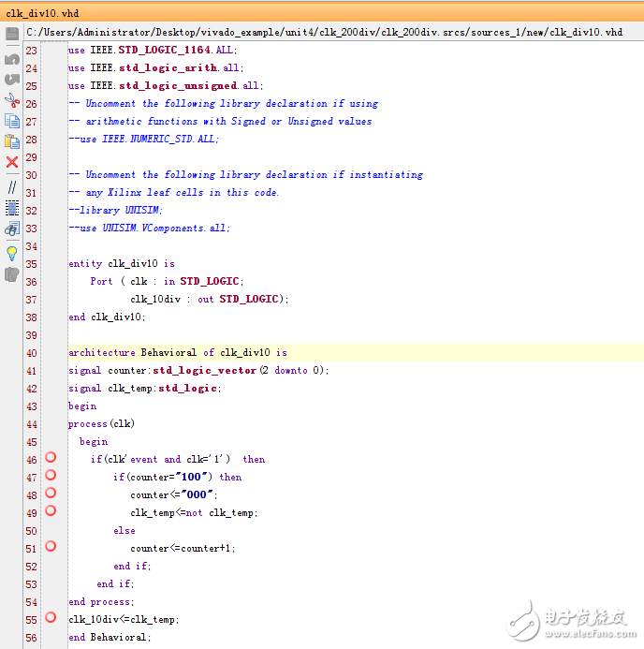Screen dimensions: 644x649
Task: Click the Undo arrow icon
Action: [x=12, y=60]
